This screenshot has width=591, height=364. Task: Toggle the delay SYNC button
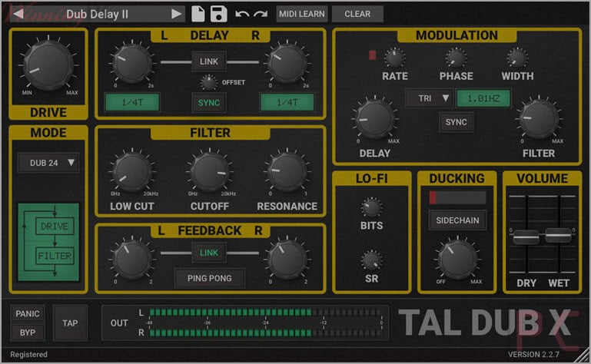(209, 102)
